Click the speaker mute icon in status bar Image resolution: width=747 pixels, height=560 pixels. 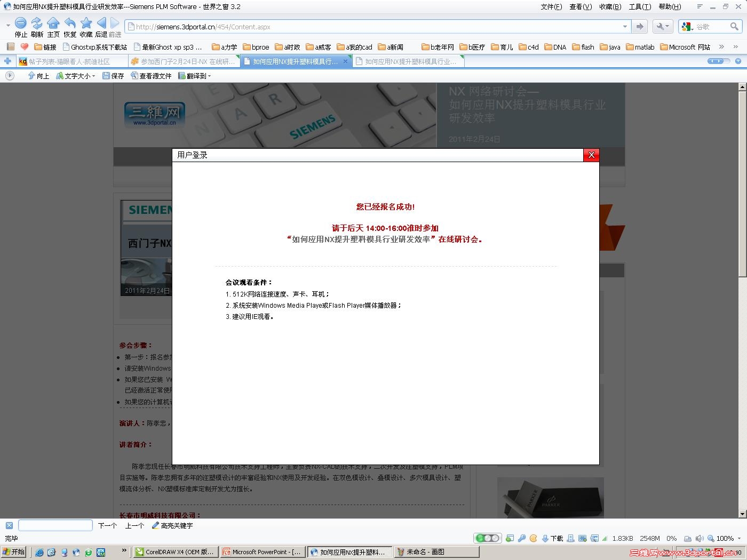tap(700, 538)
